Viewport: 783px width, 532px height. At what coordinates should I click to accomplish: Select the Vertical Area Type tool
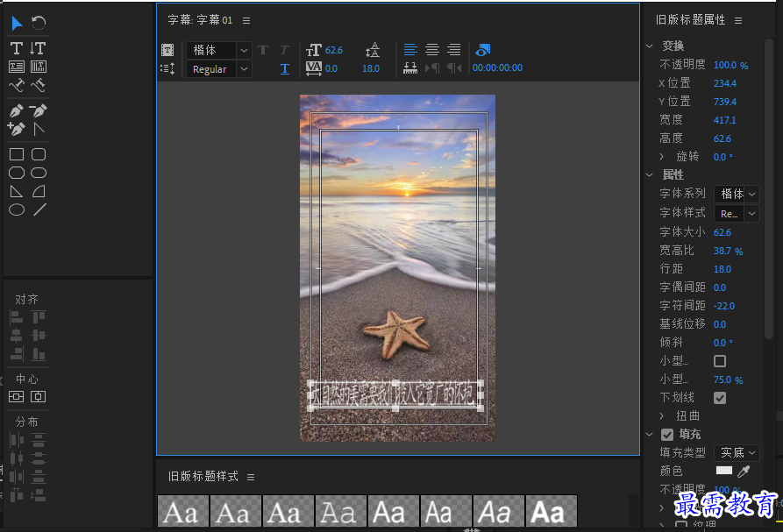tap(39, 67)
